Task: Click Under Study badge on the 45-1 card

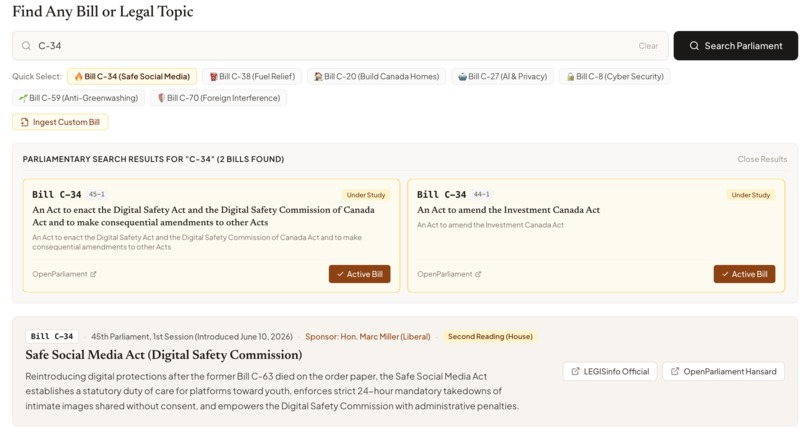Action: pyautogui.click(x=365, y=195)
